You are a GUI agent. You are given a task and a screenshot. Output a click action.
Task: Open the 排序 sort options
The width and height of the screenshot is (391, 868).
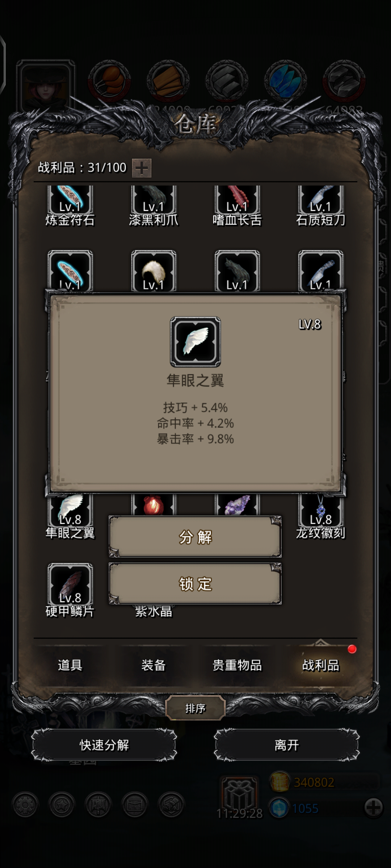pos(195,708)
